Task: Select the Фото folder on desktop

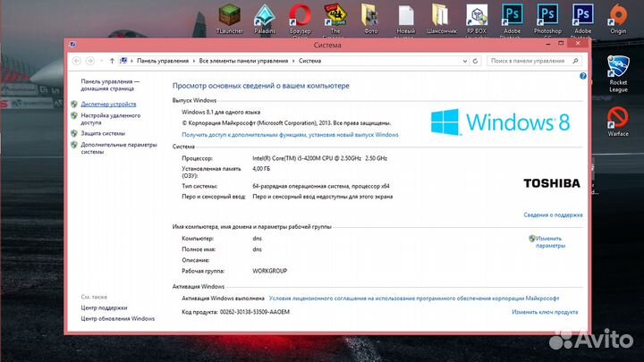Action: click(x=370, y=19)
